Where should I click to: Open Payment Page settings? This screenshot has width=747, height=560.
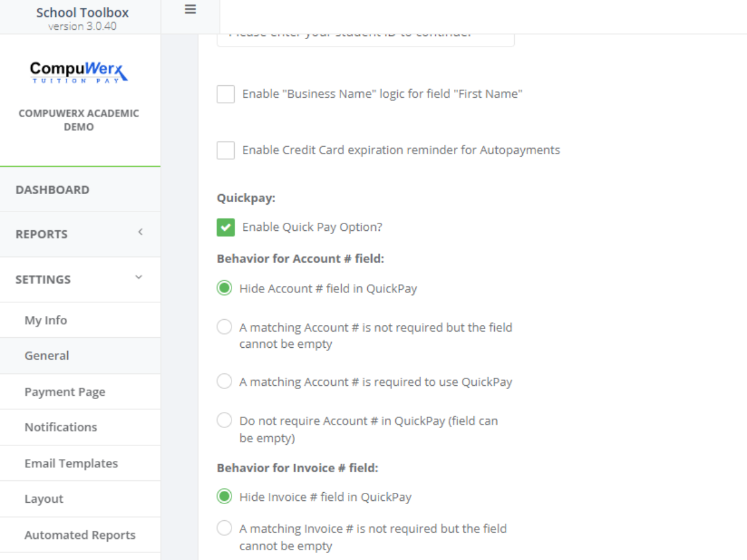tap(65, 392)
